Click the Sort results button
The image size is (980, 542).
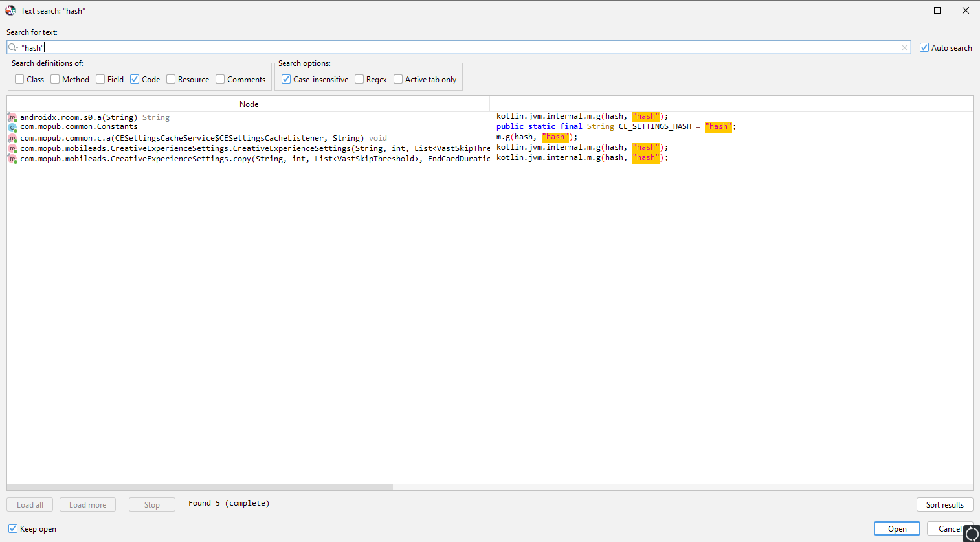(x=944, y=504)
